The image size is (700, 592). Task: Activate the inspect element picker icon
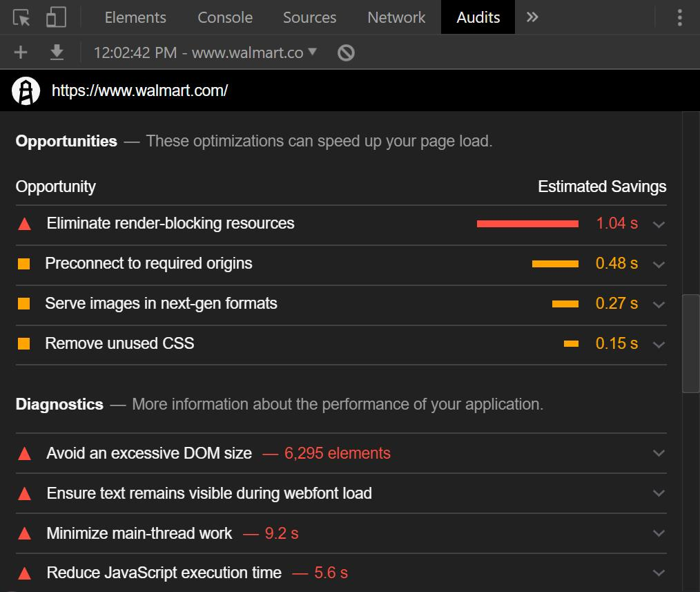(x=21, y=17)
